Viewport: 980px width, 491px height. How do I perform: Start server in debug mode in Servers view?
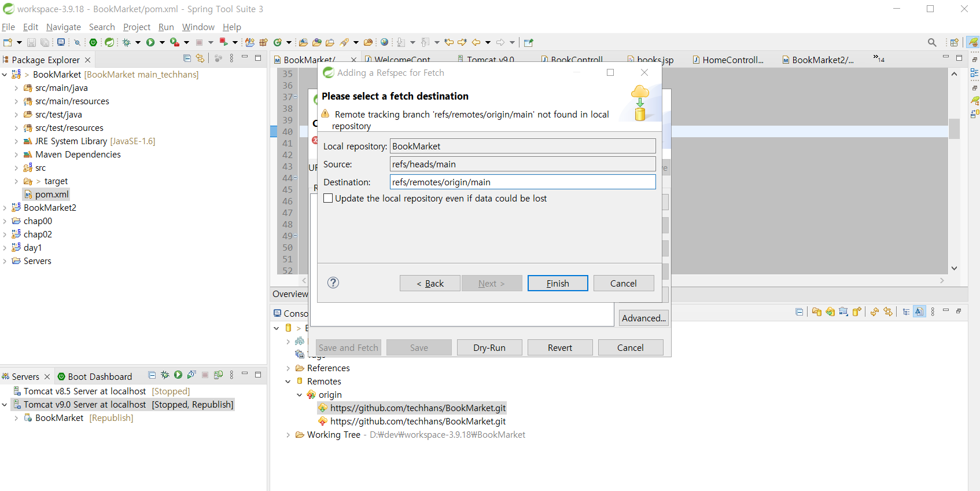pyautogui.click(x=165, y=375)
